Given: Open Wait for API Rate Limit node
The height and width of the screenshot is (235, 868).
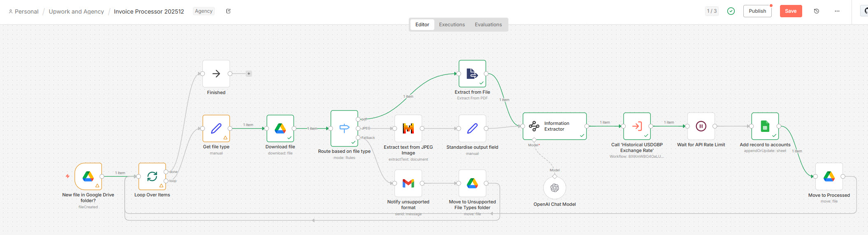Looking at the screenshot, I should click(701, 126).
